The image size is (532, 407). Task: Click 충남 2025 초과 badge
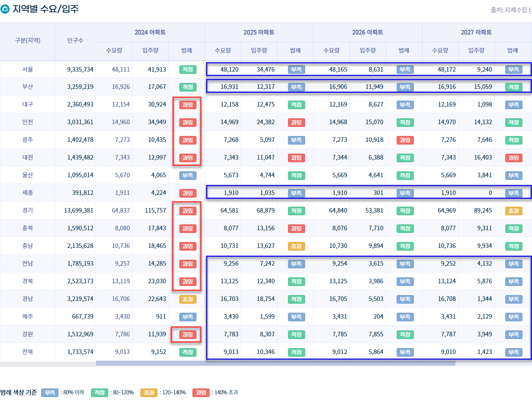coord(296,246)
